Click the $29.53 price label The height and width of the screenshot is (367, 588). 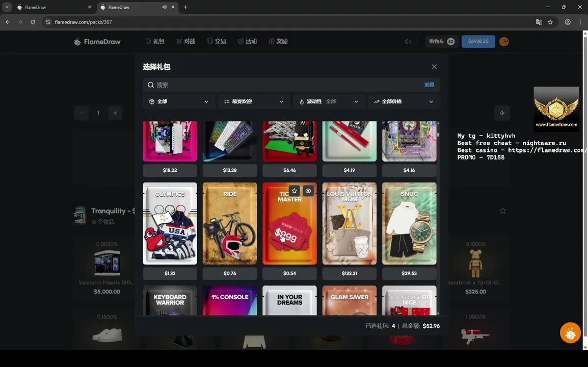(x=409, y=274)
